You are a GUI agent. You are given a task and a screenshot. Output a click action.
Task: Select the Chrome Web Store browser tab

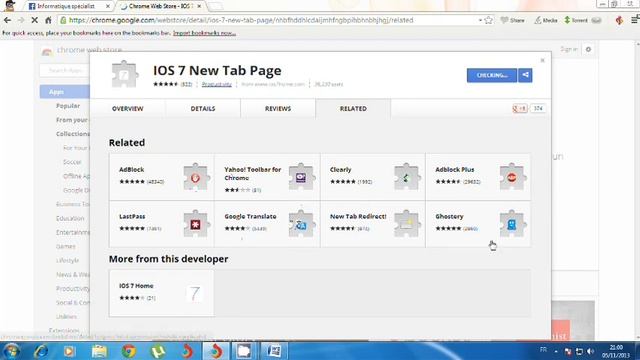point(160,6)
